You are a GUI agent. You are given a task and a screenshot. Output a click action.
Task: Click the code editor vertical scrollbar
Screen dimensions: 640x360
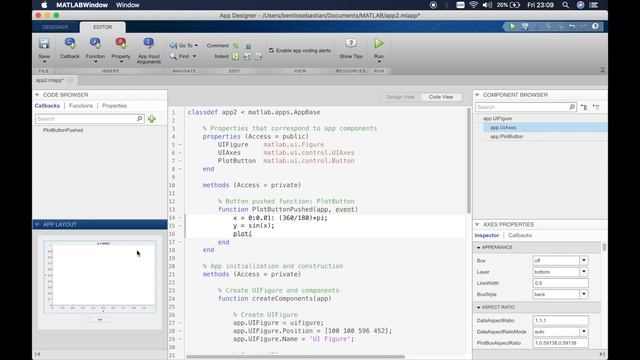pos(469,161)
